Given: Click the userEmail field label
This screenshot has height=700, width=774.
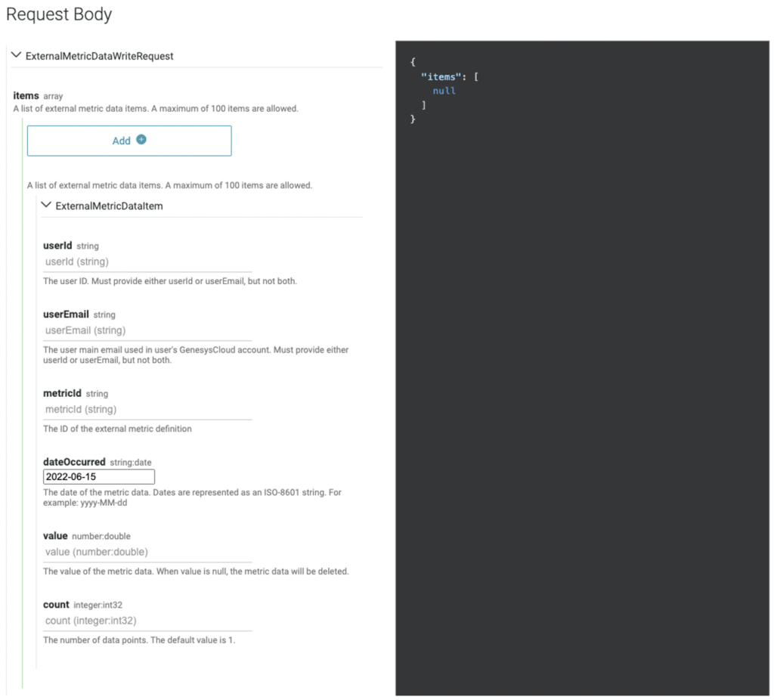Looking at the screenshot, I should pos(66,314).
